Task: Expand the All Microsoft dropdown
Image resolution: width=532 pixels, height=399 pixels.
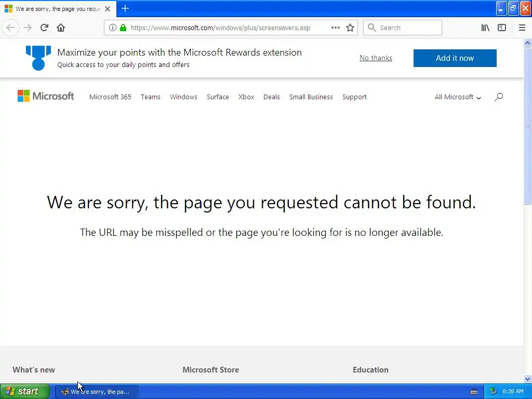Action: [458, 97]
